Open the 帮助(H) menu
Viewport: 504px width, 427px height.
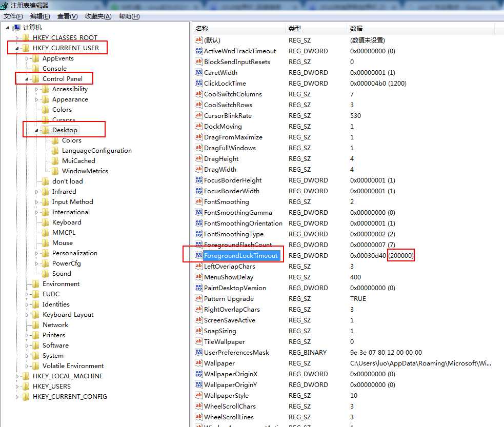129,16
